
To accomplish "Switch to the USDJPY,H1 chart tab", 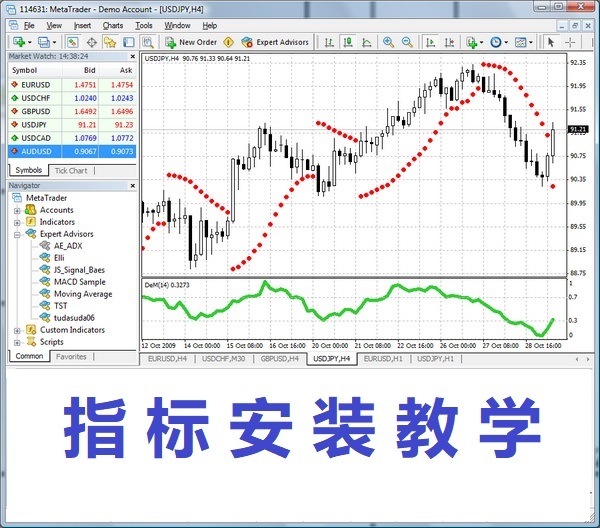I will 435,359.
